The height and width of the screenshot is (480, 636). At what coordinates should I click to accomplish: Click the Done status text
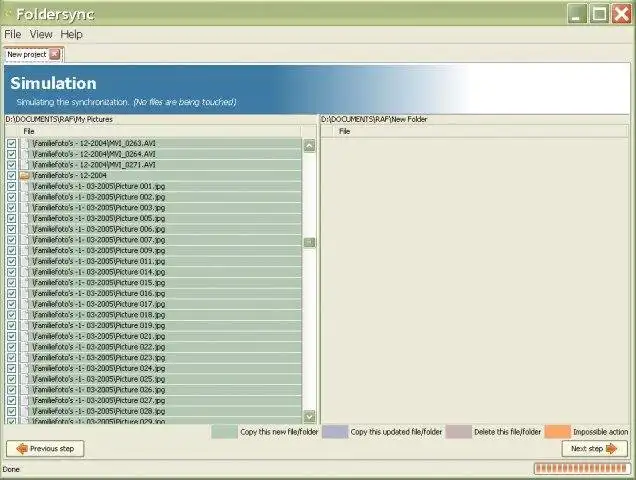point(11,469)
